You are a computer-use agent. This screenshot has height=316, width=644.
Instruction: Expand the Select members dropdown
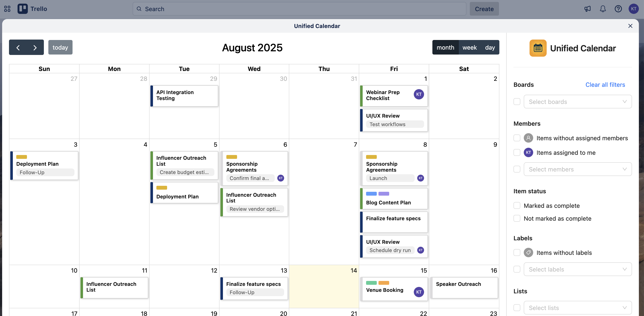pos(578,169)
